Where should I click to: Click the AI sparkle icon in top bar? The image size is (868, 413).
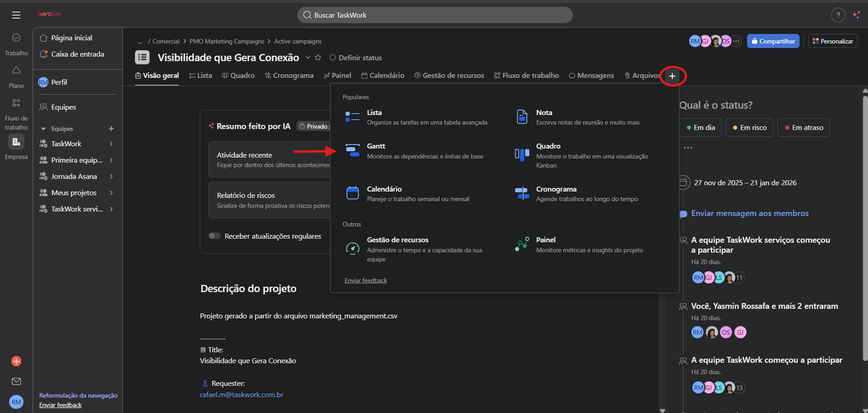click(856, 15)
